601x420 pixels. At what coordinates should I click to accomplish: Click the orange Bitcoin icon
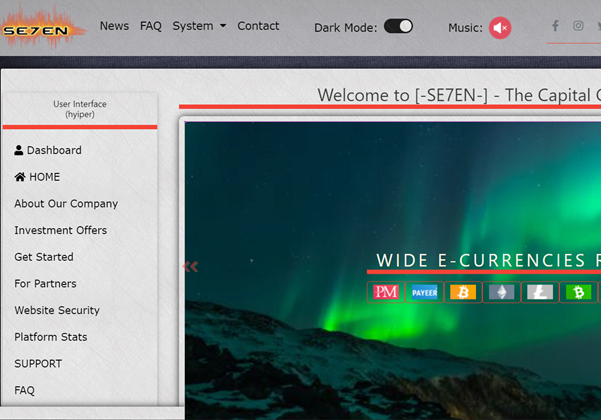462,292
